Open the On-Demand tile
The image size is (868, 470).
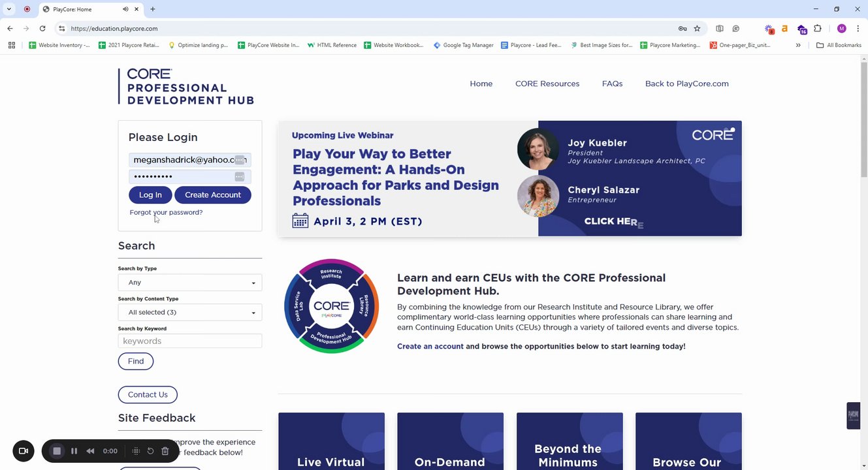[451, 441]
